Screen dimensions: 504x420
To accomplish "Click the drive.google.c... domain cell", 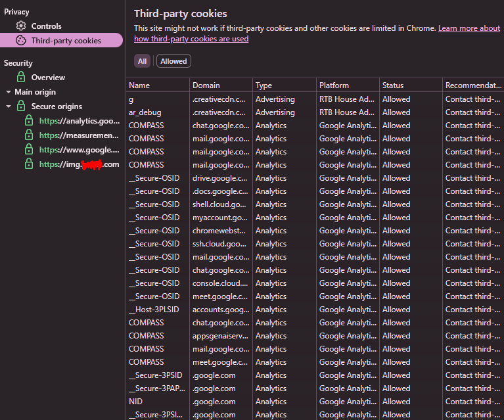I will coord(221,178).
